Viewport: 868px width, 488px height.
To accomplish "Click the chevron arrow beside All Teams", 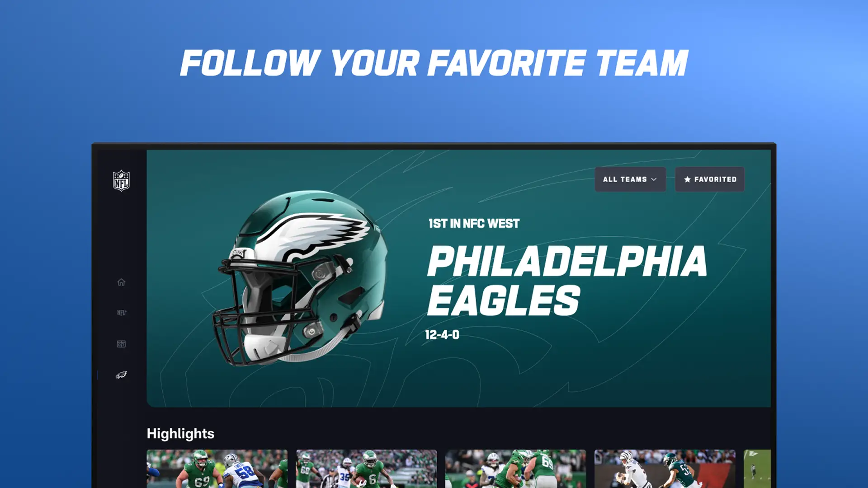I will tap(654, 179).
